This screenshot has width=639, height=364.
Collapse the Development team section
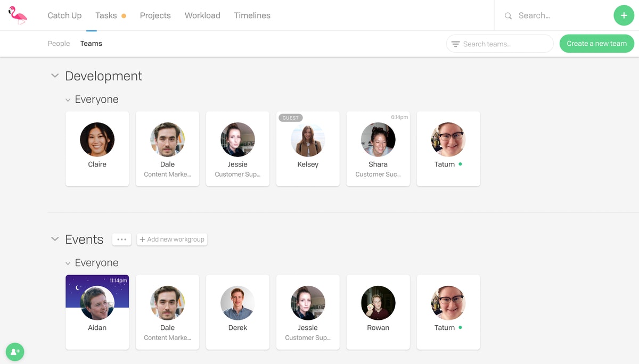tap(54, 76)
